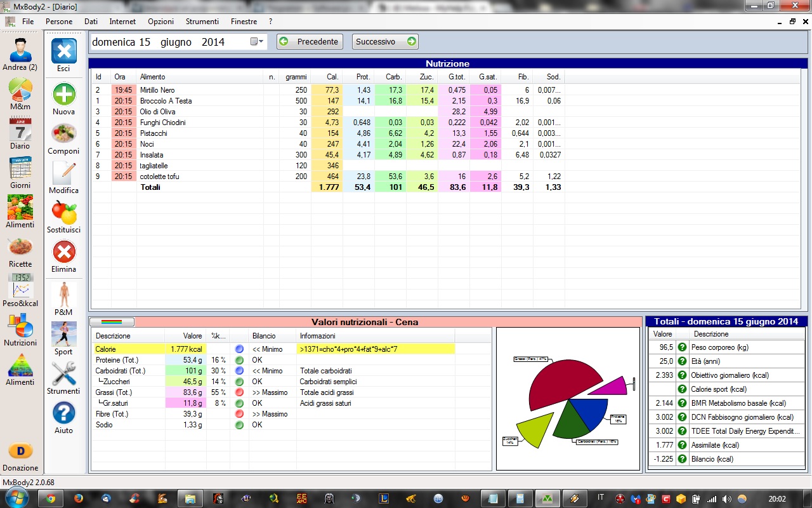The width and height of the screenshot is (812, 508).
Task: Open the Componi meal composer icon
Action: 63,134
